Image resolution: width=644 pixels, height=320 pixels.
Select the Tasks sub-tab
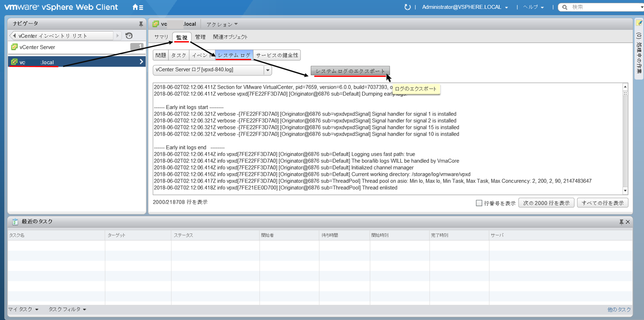(x=179, y=55)
